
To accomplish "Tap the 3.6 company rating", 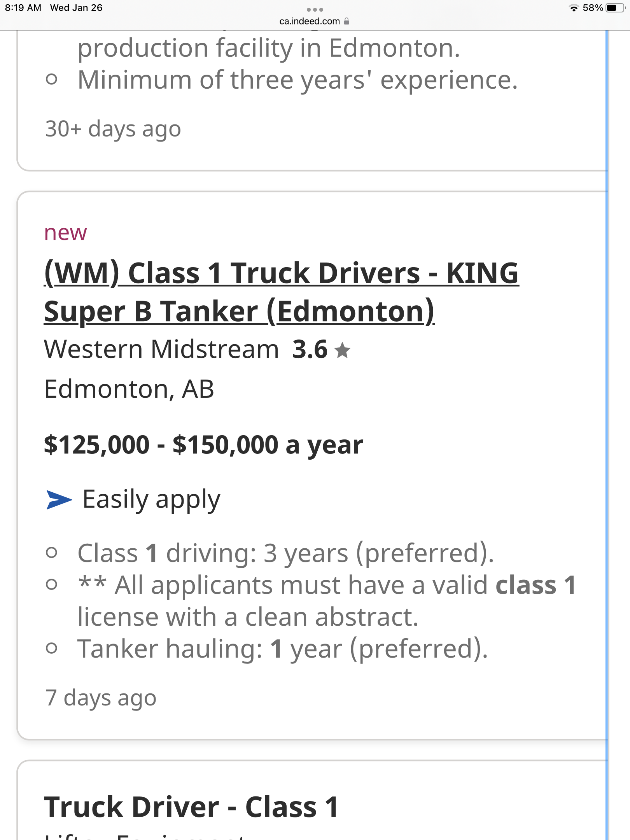I will pyautogui.click(x=310, y=349).
